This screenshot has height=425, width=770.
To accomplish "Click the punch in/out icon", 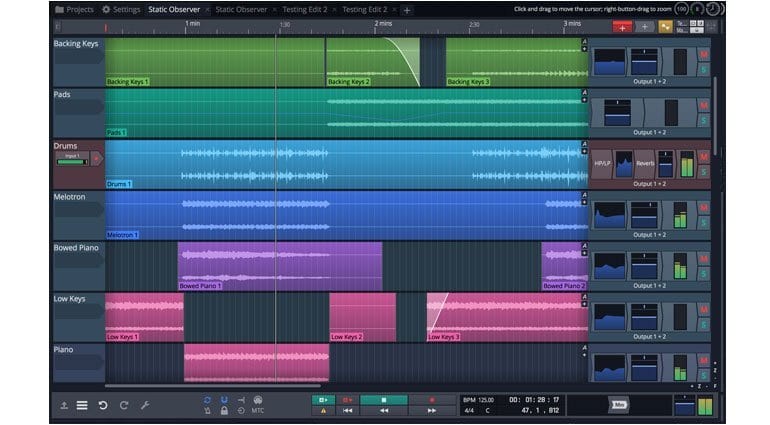I will pyautogui.click(x=241, y=400).
